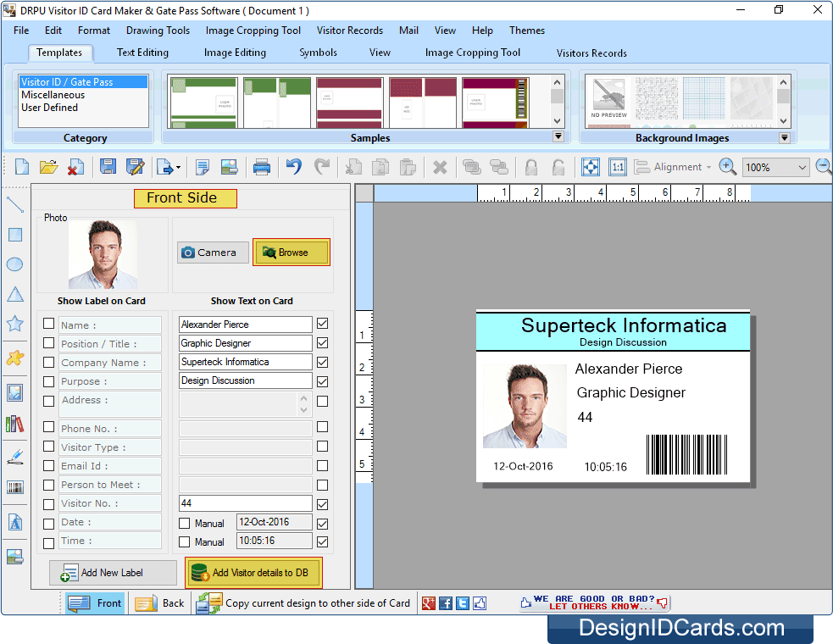Click the Undo arrow icon
This screenshot has height=644, width=833.
coord(294,167)
